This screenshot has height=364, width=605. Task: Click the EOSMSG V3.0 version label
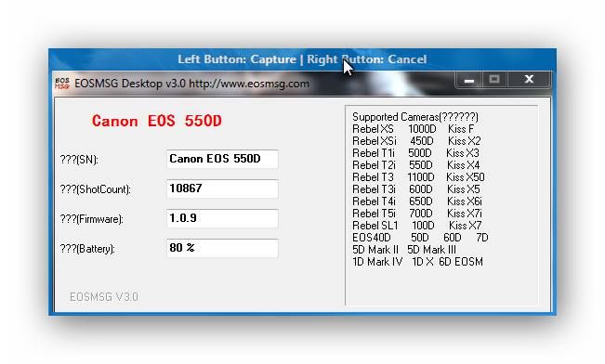tap(104, 297)
